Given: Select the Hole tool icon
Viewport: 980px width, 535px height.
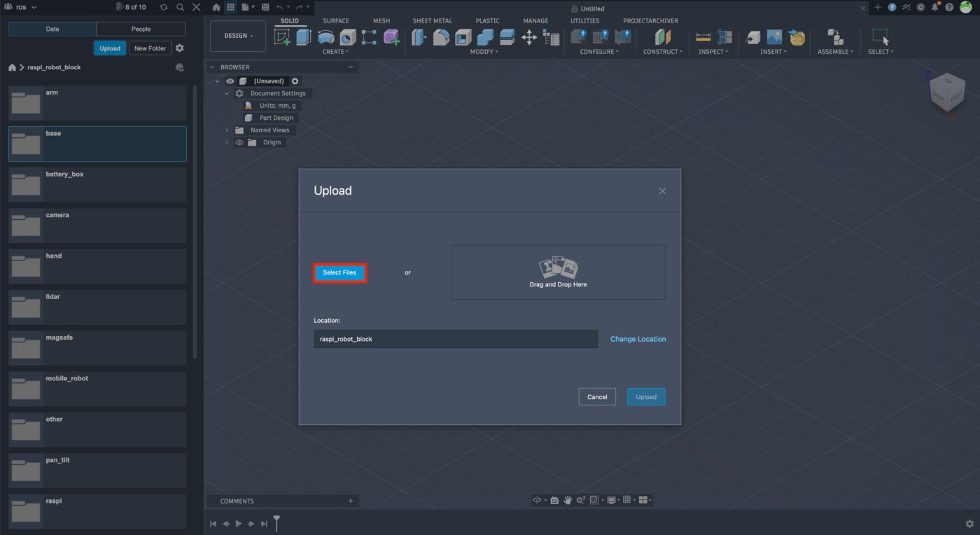Looking at the screenshot, I should [348, 37].
